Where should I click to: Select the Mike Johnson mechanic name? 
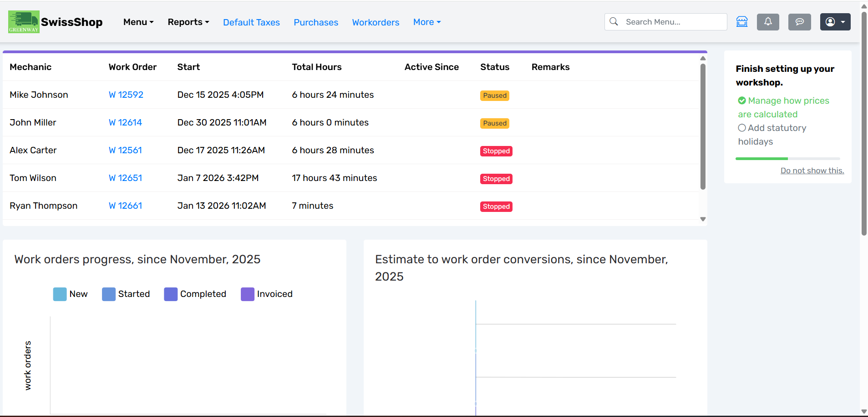(39, 95)
